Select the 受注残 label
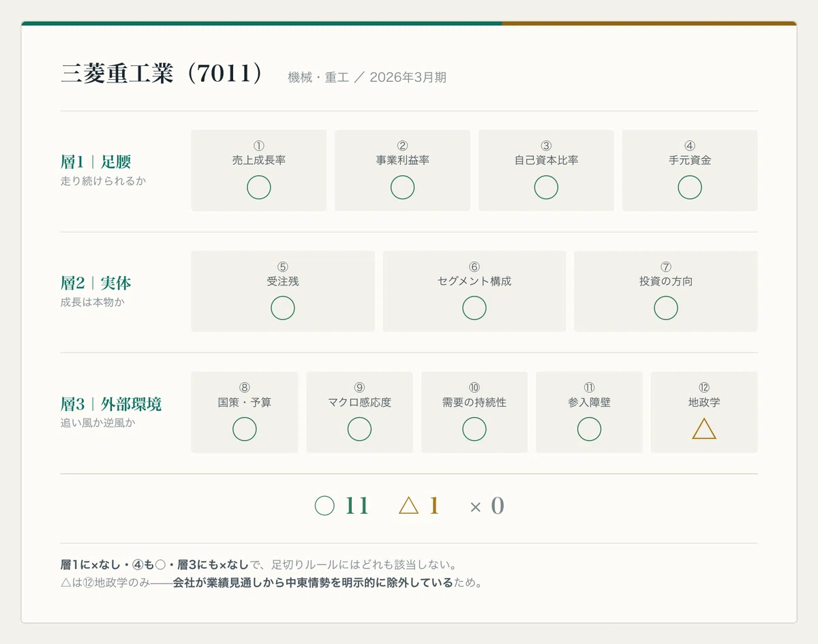This screenshot has height=644, width=818. (283, 281)
